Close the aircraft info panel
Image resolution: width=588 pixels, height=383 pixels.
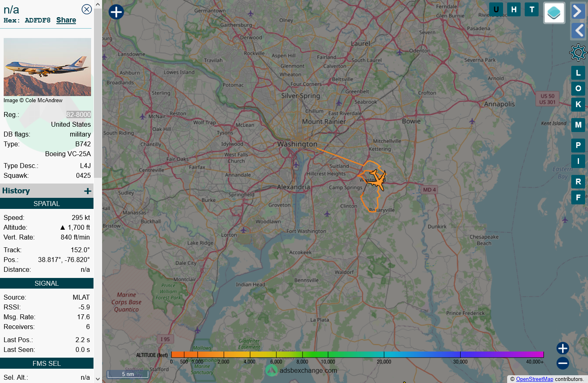pyautogui.click(x=87, y=9)
